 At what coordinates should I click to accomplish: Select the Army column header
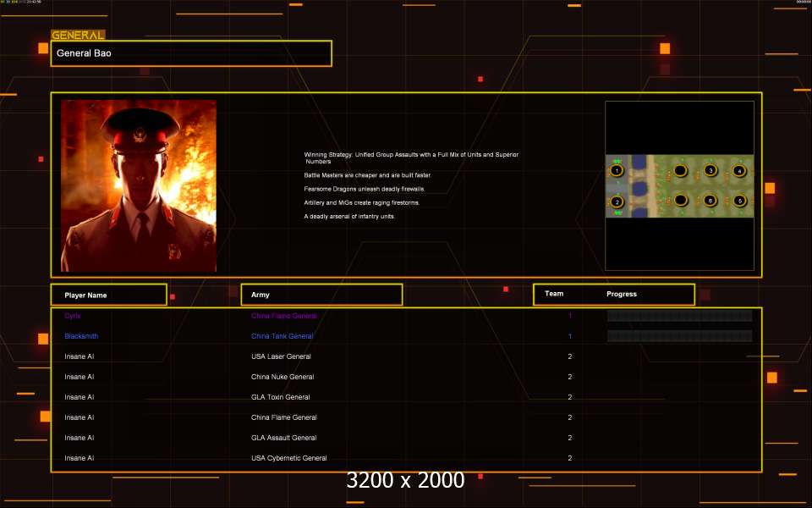coord(321,295)
